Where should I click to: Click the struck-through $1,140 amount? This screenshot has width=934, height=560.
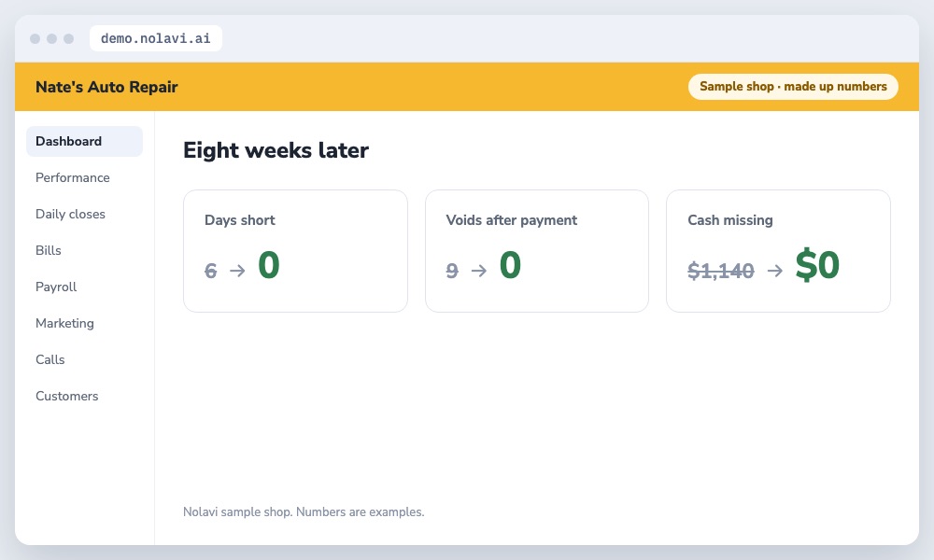pyautogui.click(x=721, y=271)
